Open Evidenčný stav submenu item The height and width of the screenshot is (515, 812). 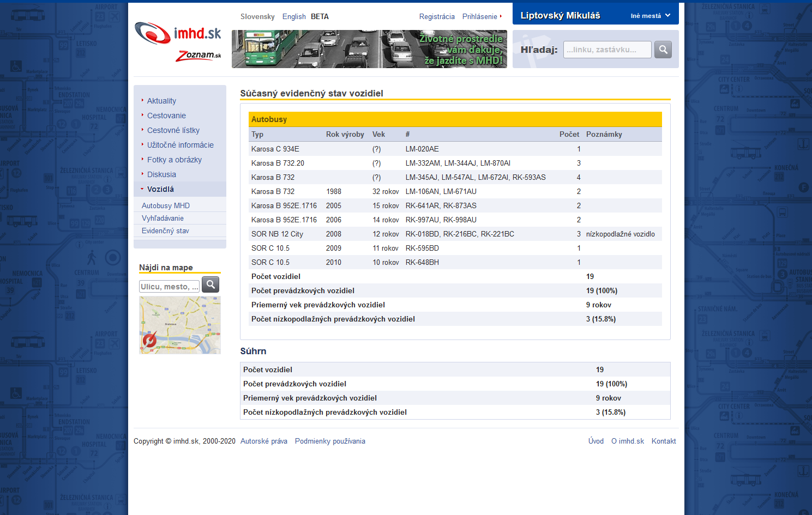click(165, 231)
